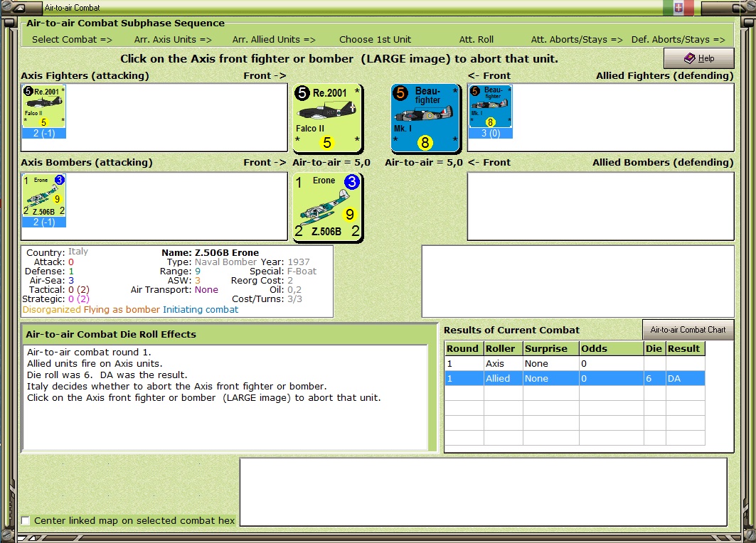Click Arr. Allied Units subphase step
Viewport: 756px width, 543px height.
tap(274, 40)
